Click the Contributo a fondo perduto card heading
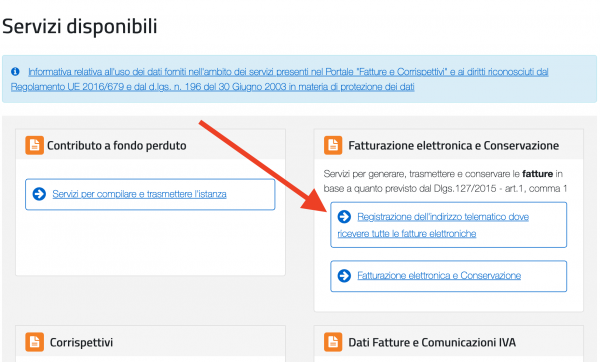Viewport: 600px width, 362px height. tap(116, 146)
